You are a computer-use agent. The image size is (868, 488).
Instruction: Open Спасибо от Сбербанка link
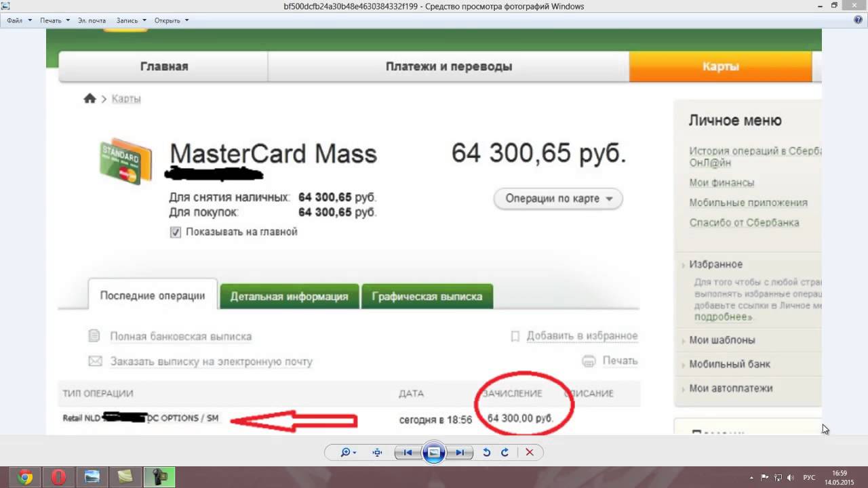[x=744, y=222]
